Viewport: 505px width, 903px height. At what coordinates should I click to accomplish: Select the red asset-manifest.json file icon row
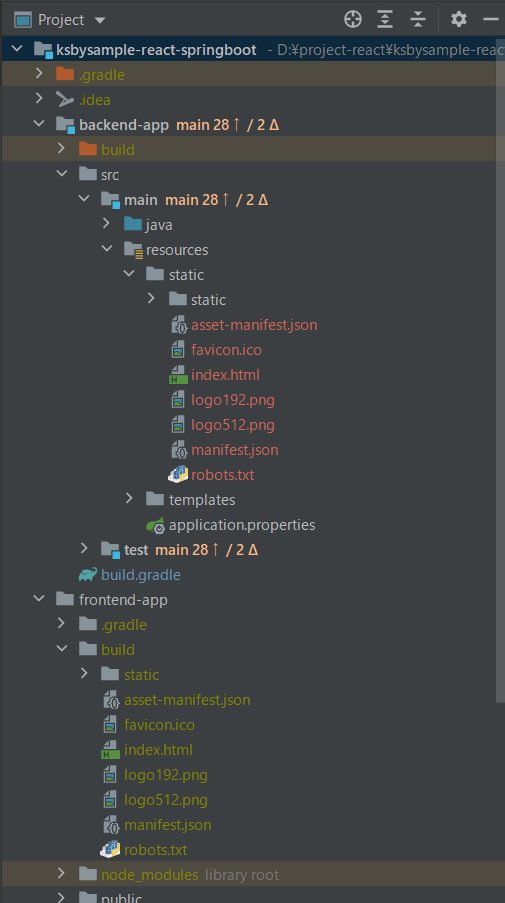tap(180, 325)
